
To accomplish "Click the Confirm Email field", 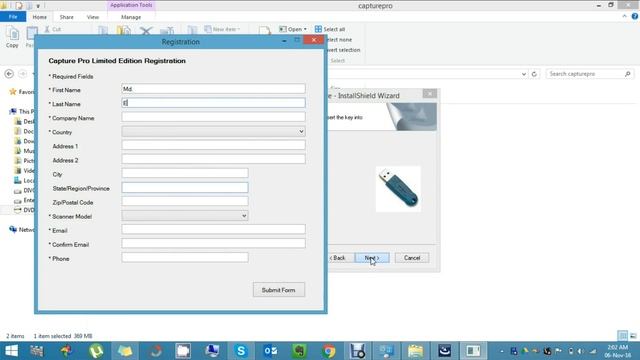I will [x=213, y=243].
